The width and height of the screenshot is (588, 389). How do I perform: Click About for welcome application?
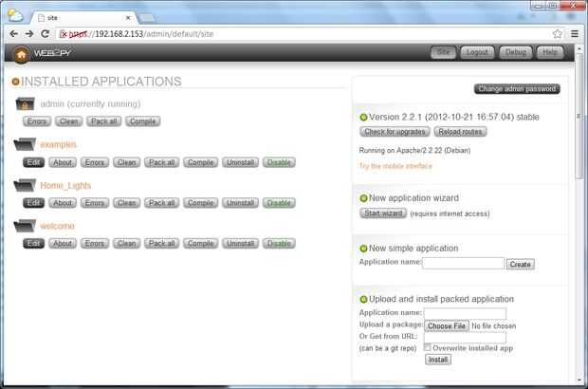pos(63,243)
